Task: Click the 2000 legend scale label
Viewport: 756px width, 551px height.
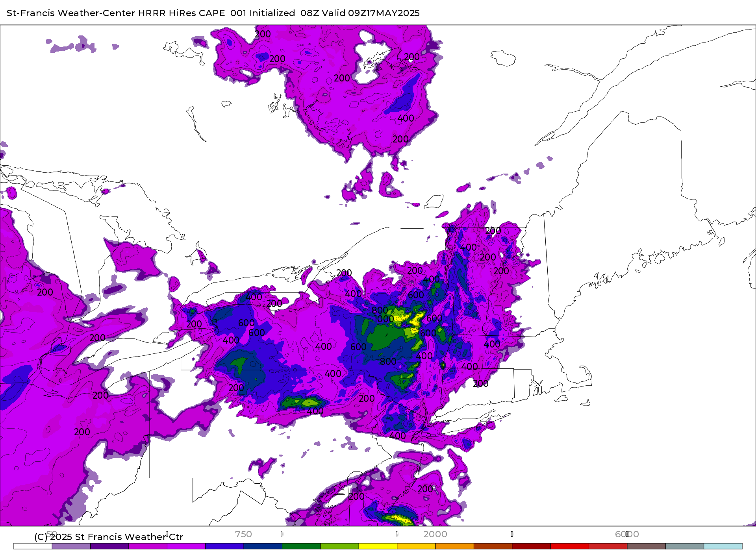Action: (435, 534)
